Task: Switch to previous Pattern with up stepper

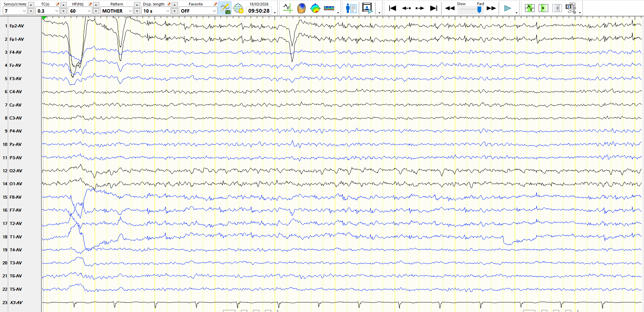Action: point(137,4)
